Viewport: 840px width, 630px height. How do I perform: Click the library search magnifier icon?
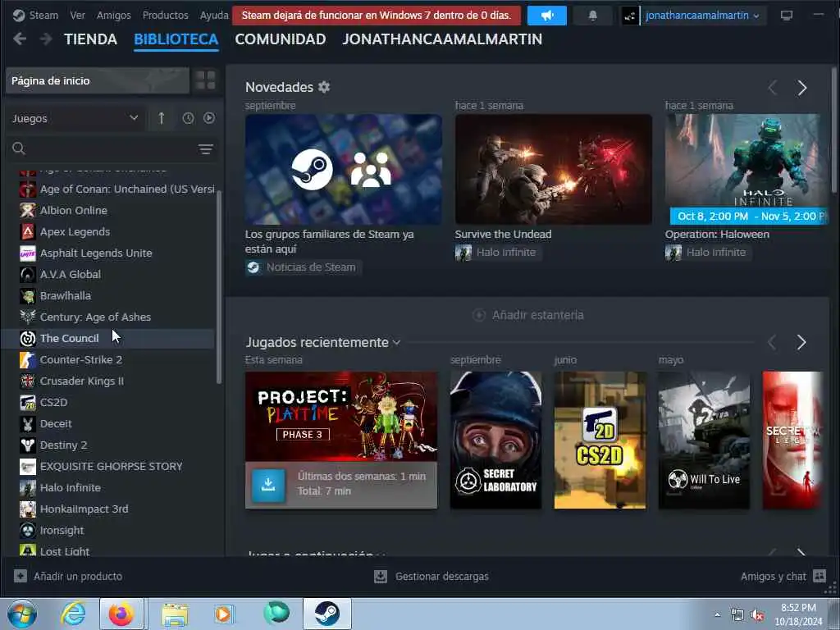click(x=19, y=148)
